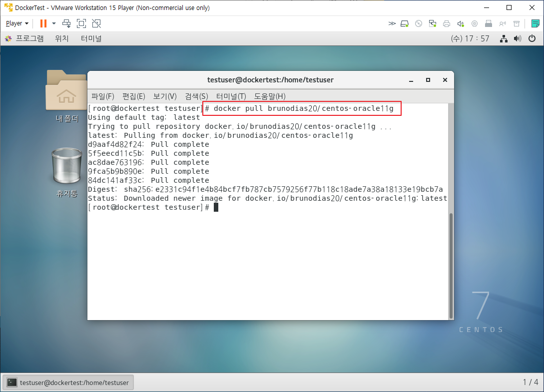The height and width of the screenshot is (392, 544).
Task: Click the terminal title testuser@dockertest:/home/testuser
Action: click(270, 80)
